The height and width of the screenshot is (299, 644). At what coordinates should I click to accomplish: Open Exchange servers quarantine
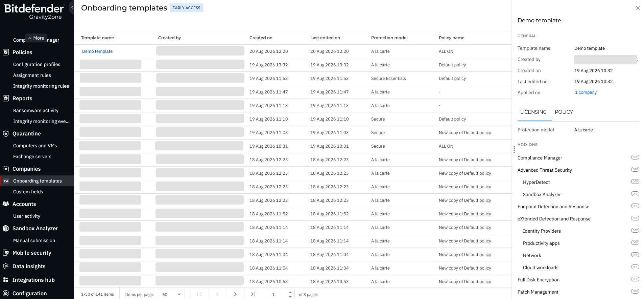pos(32,156)
